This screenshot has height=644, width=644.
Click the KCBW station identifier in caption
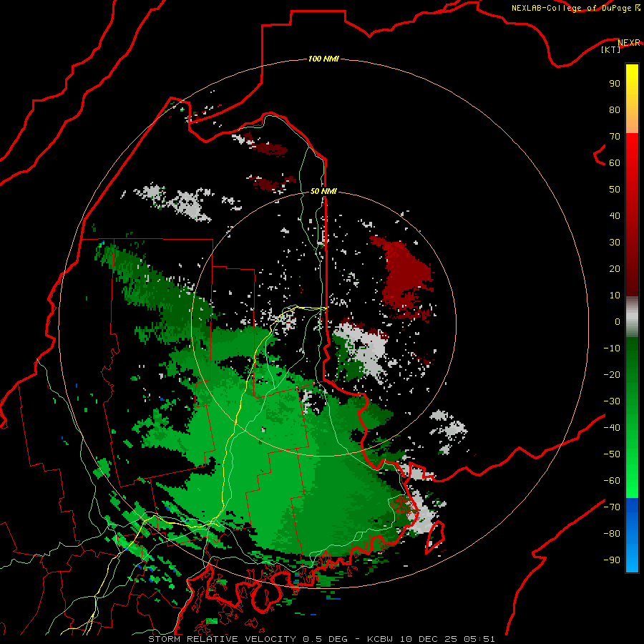(x=381, y=639)
